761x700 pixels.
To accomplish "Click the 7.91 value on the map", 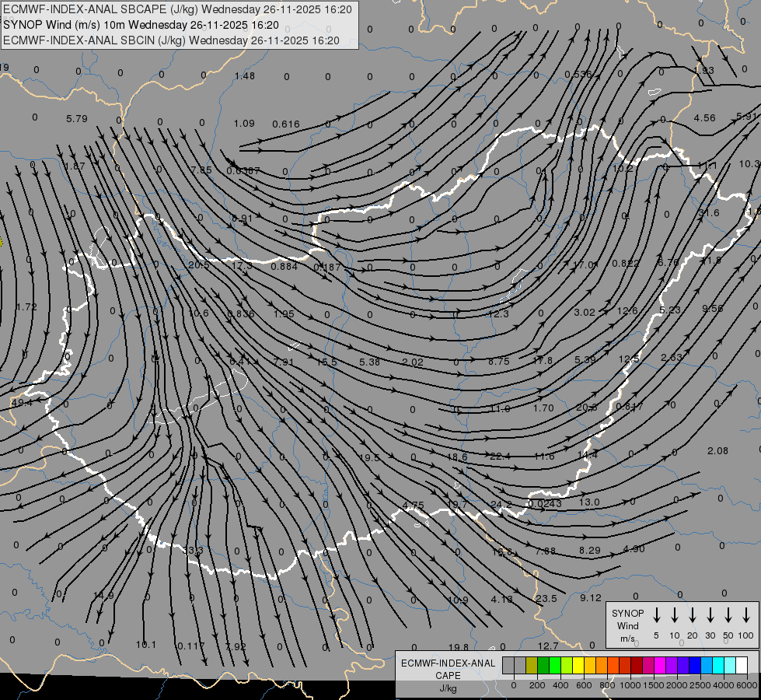I will pyautogui.click(x=284, y=362).
